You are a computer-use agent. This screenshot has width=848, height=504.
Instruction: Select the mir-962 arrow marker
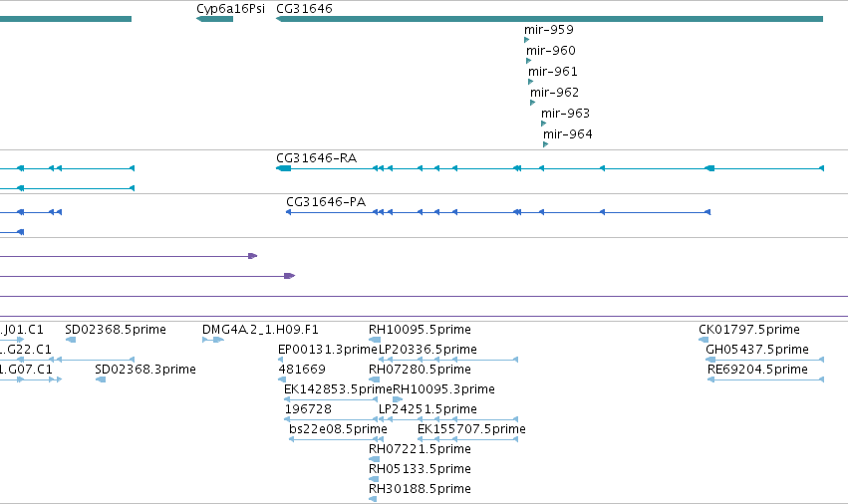(533, 103)
